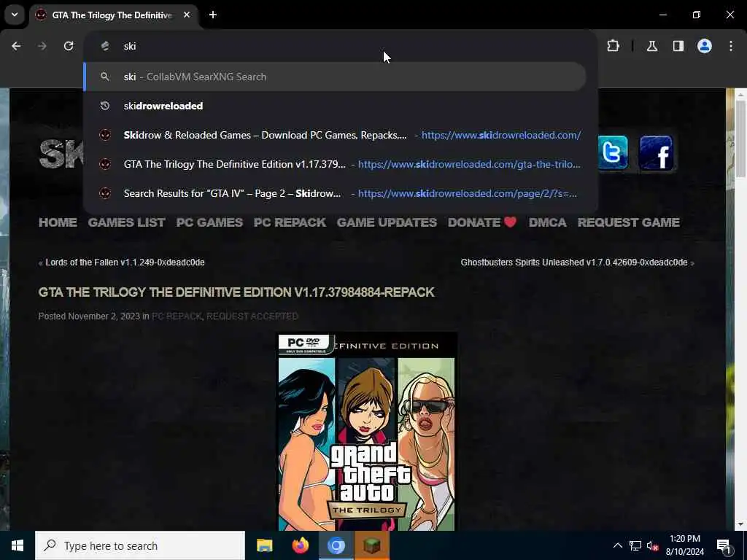Open the Facebook social icon
The image size is (747, 560).
click(656, 153)
